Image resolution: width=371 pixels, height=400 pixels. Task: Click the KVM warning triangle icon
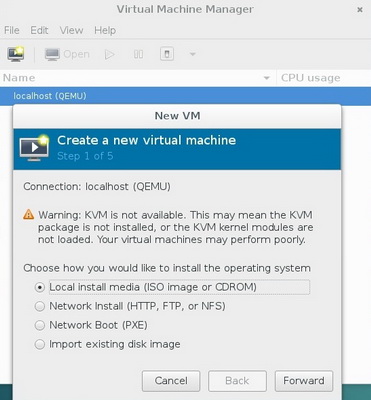29,214
